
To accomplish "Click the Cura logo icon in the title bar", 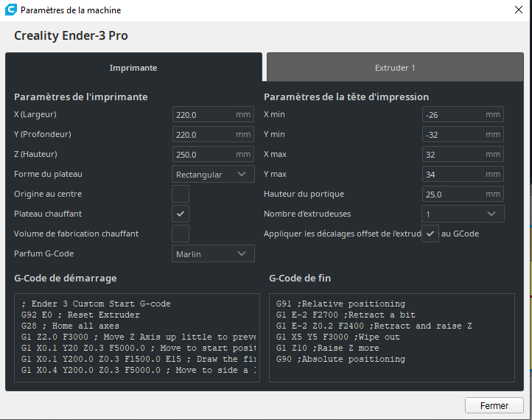I will [x=11, y=10].
